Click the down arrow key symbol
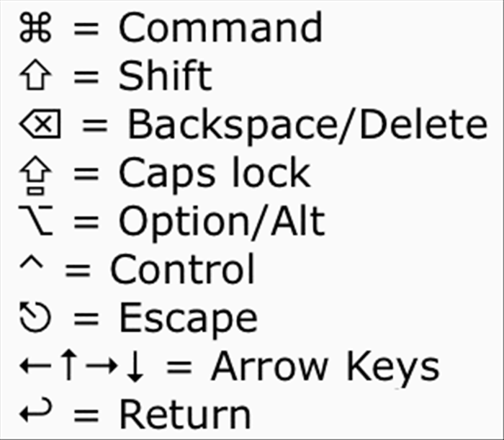The height and width of the screenshot is (440, 504). pyautogui.click(x=135, y=367)
